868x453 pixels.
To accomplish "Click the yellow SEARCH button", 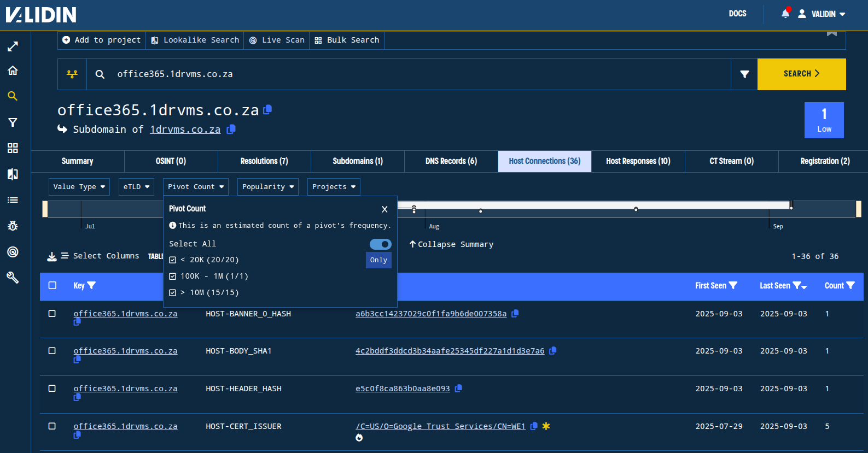I will 802,74.
